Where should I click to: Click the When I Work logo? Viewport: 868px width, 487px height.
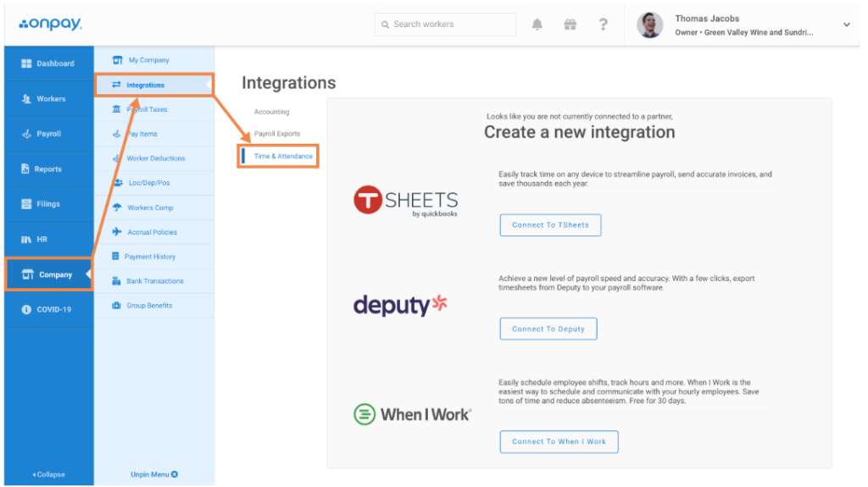click(x=413, y=414)
